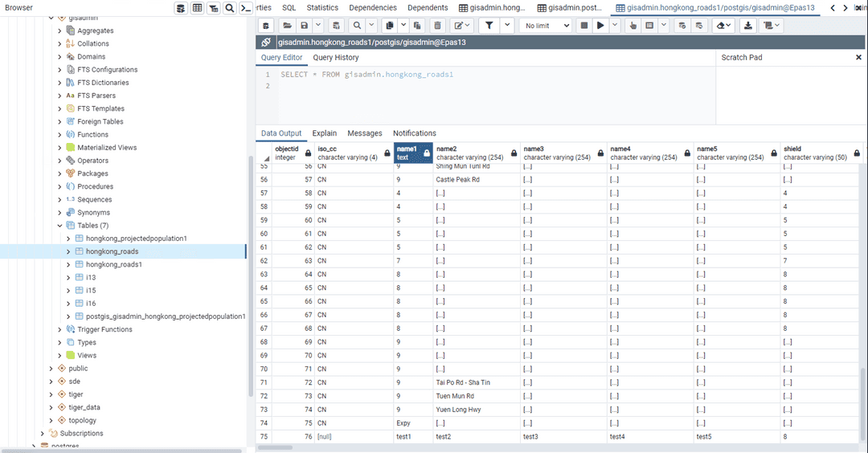Click the Stop query square button
Screen dimensions: 868x453
[x=584, y=26]
